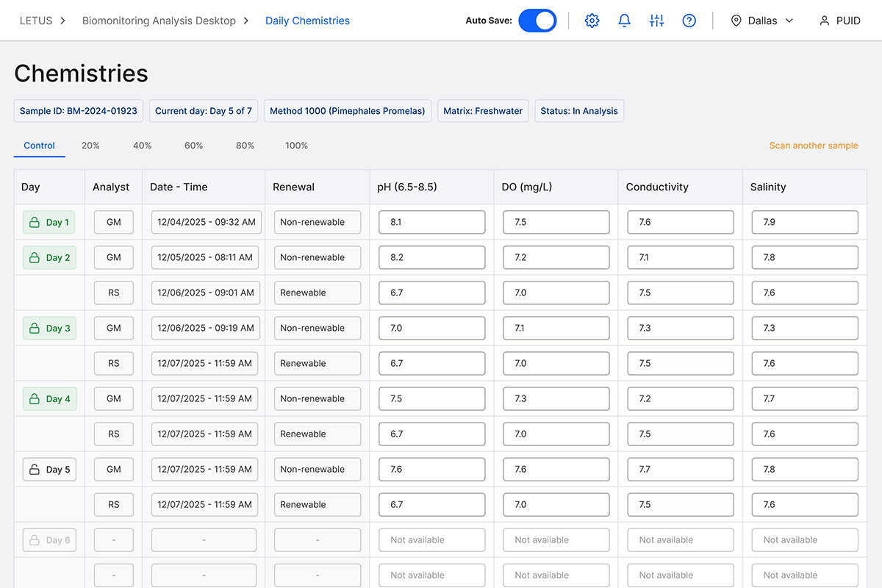Open the settings gear icon
882x588 pixels.
pos(592,21)
